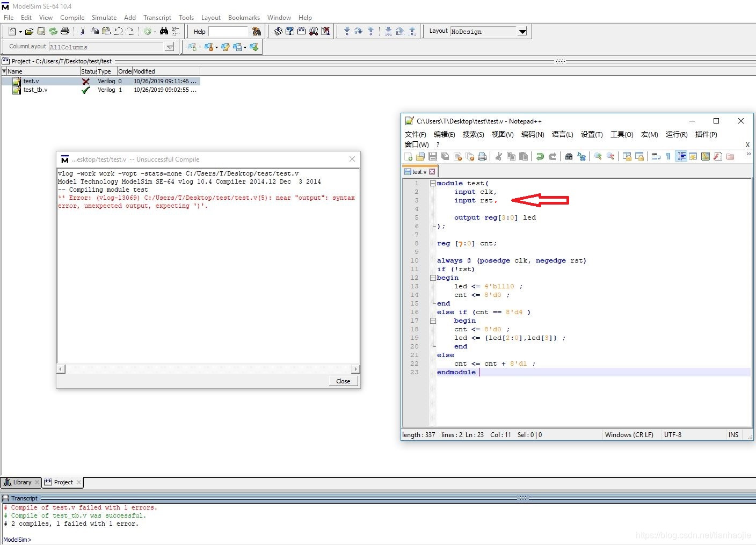Open ModelSim Simulate menu
Screen dimensions: 756x545
coord(104,17)
